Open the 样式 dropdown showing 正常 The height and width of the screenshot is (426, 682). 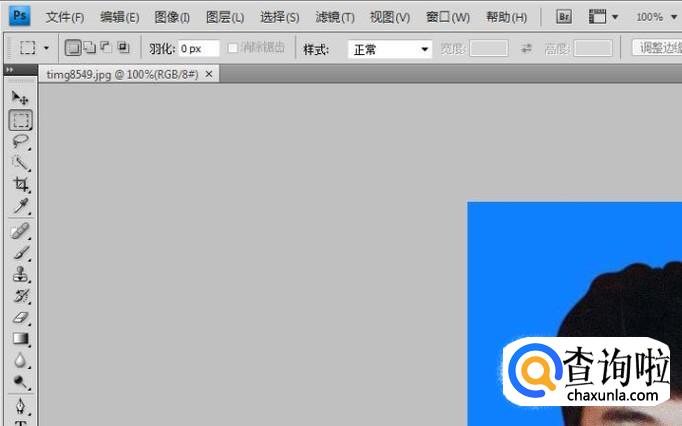389,48
